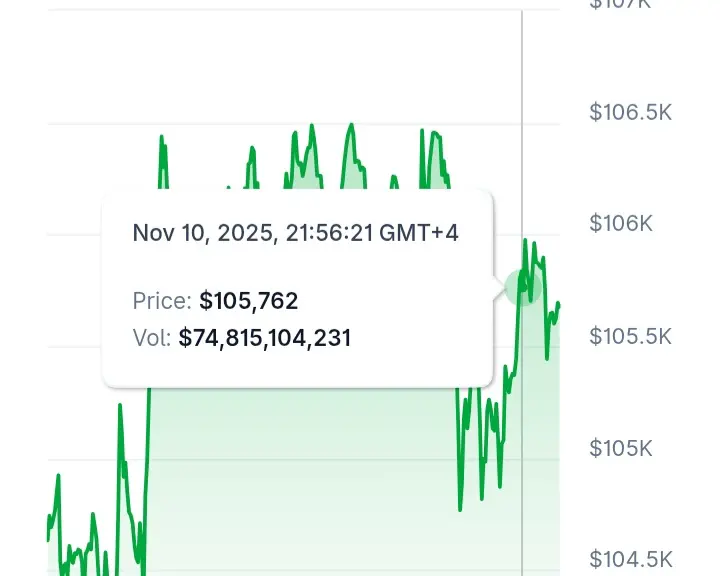Click the $105K y-axis label
Viewport: 720px width, 576px height.
coord(621,448)
